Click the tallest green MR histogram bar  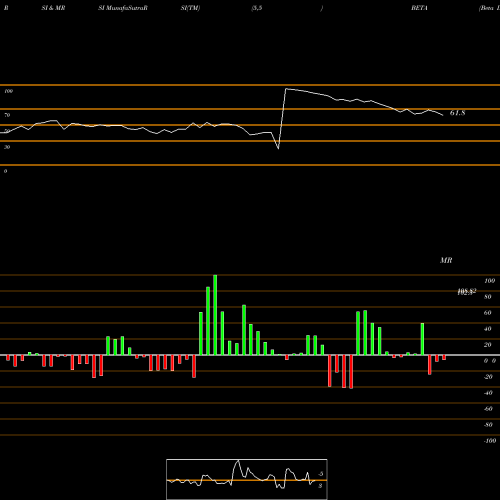pos(215,315)
